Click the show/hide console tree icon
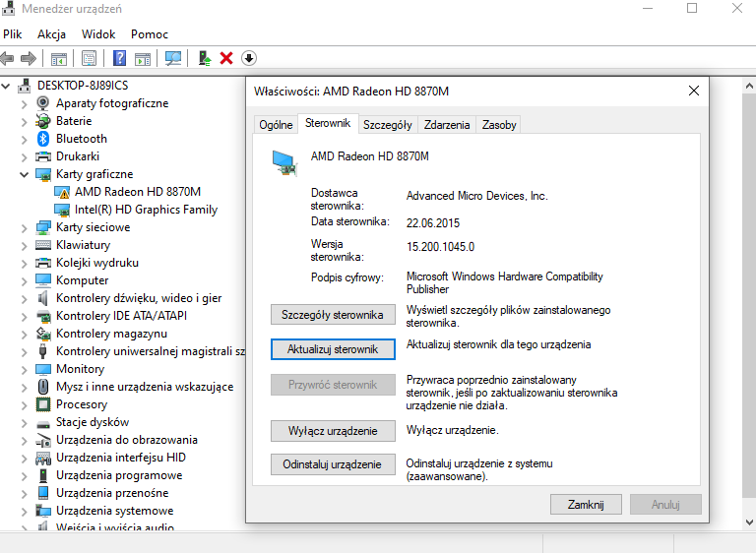Image resolution: width=756 pixels, height=553 pixels. coord(59,59)
